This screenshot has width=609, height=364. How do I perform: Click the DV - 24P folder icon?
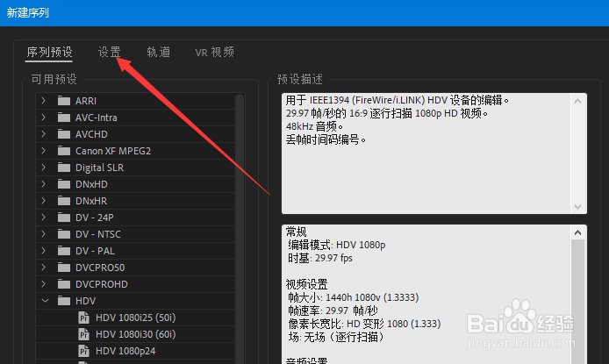[x=64, y=218]
